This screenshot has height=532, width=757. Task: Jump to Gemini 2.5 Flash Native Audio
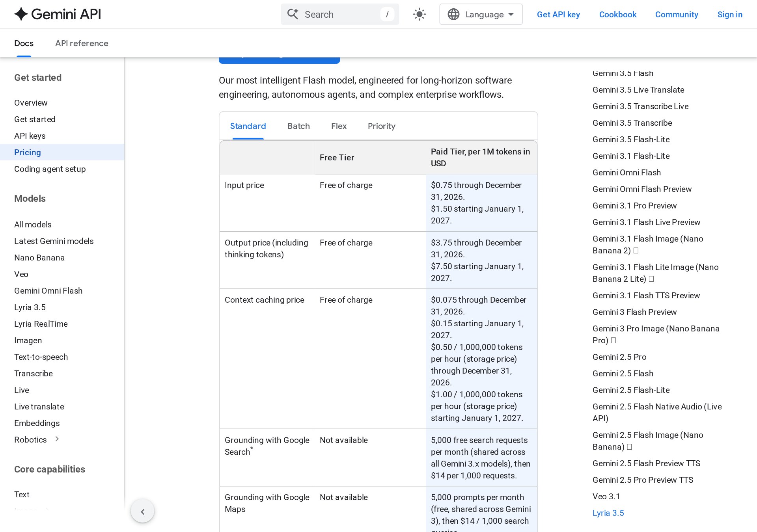pyautogui.click(x=657, y=413)
